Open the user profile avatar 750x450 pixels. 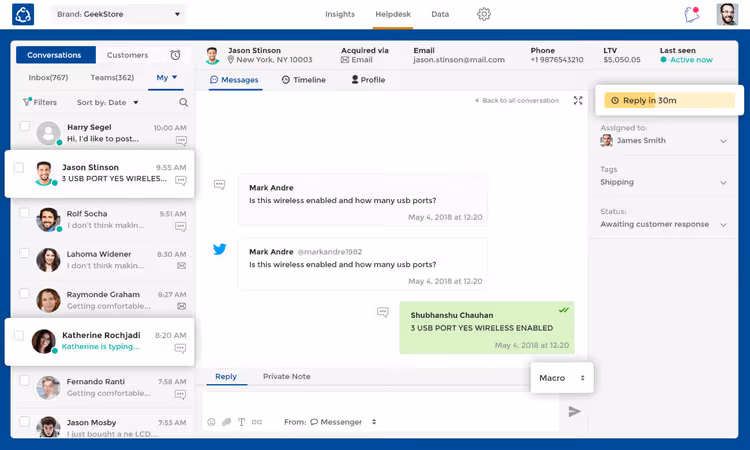pos(727,14)
